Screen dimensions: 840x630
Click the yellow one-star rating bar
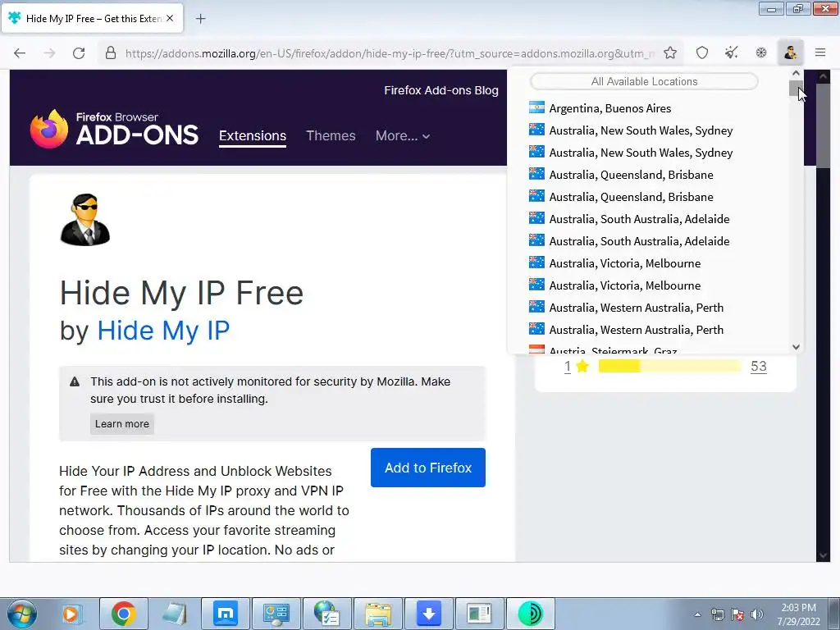(x=669, y=366)
